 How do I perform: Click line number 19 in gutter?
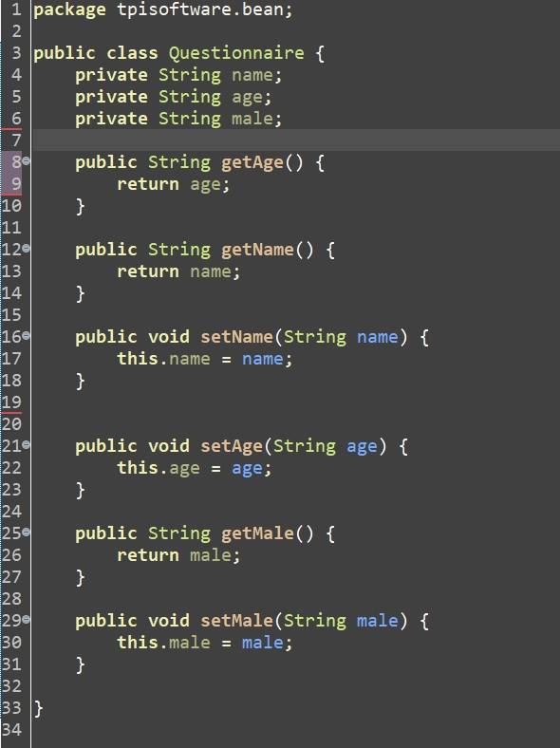click(11, 402)
